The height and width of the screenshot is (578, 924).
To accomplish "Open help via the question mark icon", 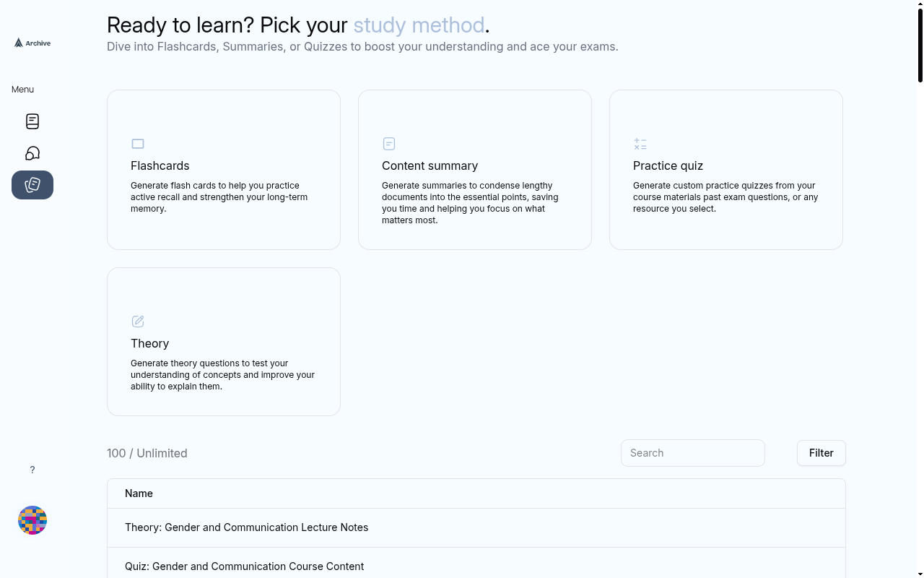I will 32,470.
